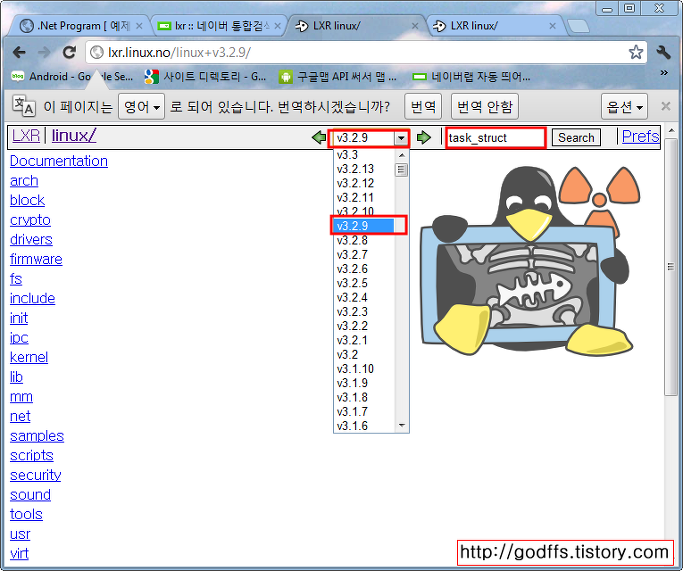Click the 번역 translate button
Viewport: 683px width, 571px height.
(x=423, y=106)
